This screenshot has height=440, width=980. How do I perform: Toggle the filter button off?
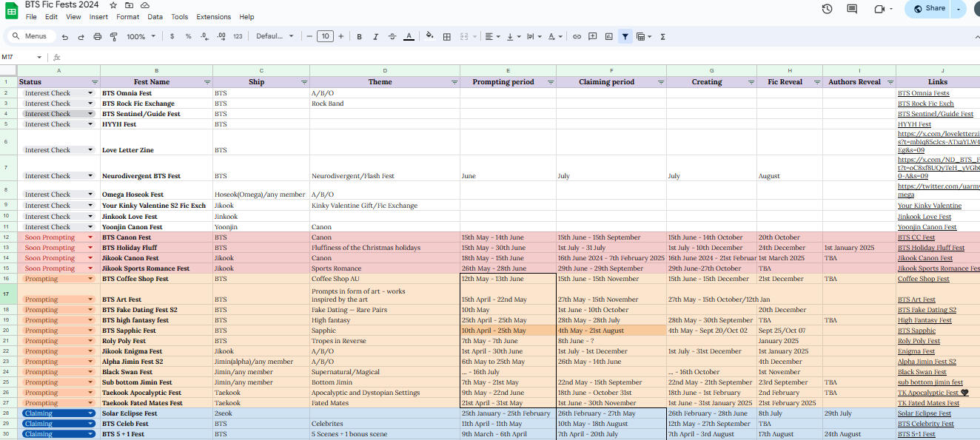point(625,36)
